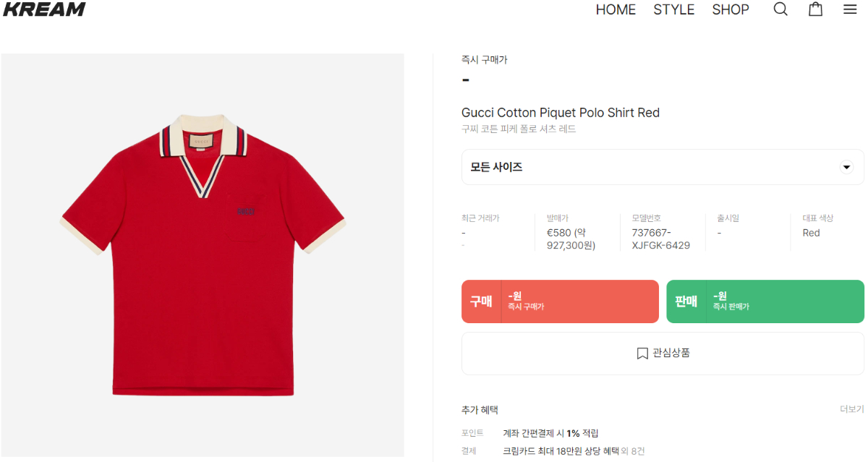This screenshot has height=462, width=868.
Task: Click the product title Gucci Cotton Piquet Polo
Action: click(x=561, y=113)
